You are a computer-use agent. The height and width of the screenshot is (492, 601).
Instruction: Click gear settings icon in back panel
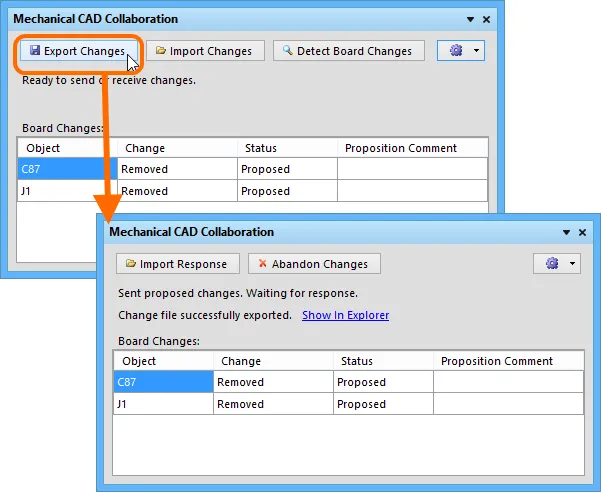[456, 51]
